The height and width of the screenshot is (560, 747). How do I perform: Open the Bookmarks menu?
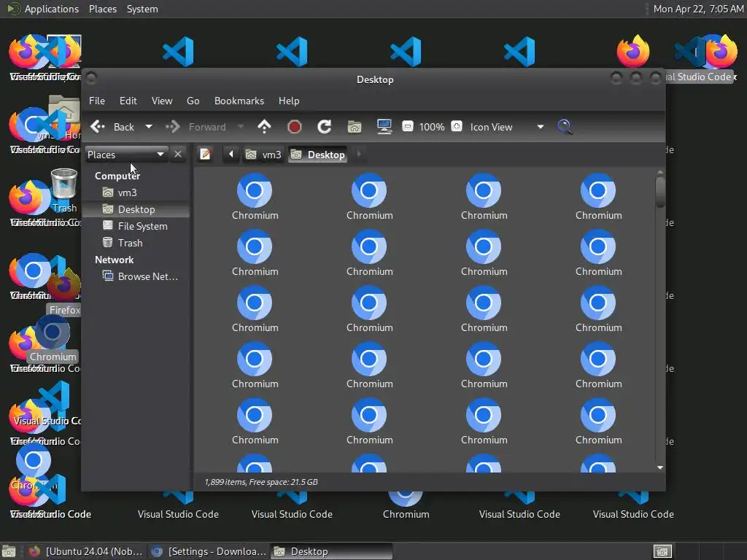[239, 101]
